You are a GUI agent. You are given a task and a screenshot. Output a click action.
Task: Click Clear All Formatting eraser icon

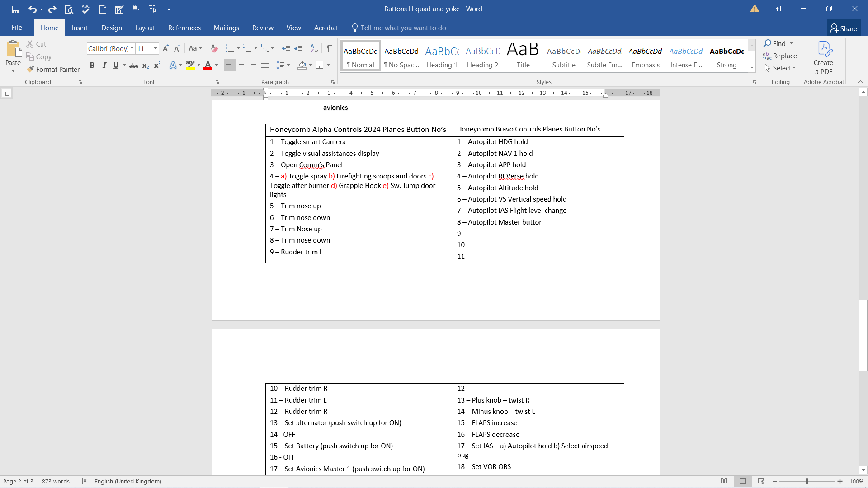[214, 48]
